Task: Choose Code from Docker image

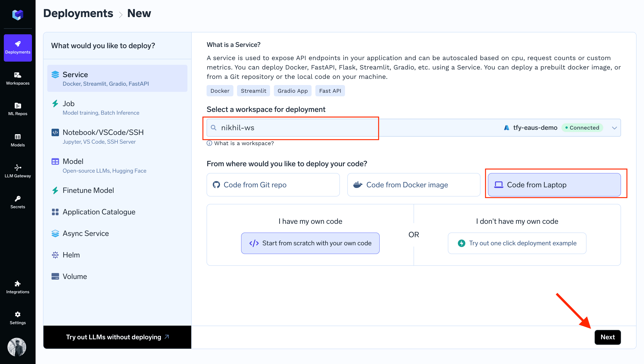Action: pos(414,185)
